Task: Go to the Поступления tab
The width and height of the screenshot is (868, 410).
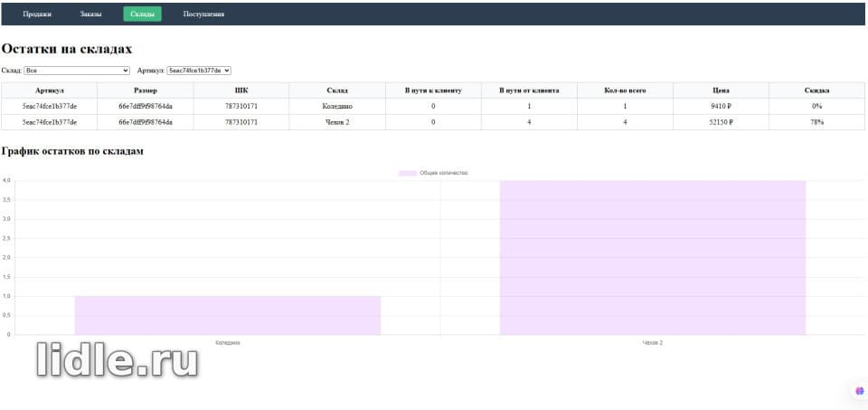Action: tap(203, 14)
